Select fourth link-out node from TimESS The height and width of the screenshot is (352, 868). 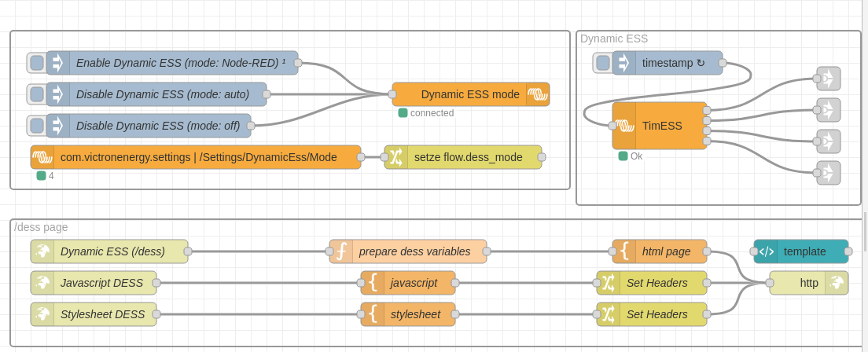pos(828,173)
